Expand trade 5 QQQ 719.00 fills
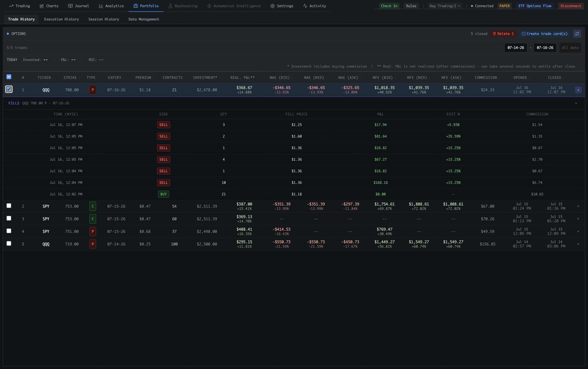588x369 pixels. 578,244
